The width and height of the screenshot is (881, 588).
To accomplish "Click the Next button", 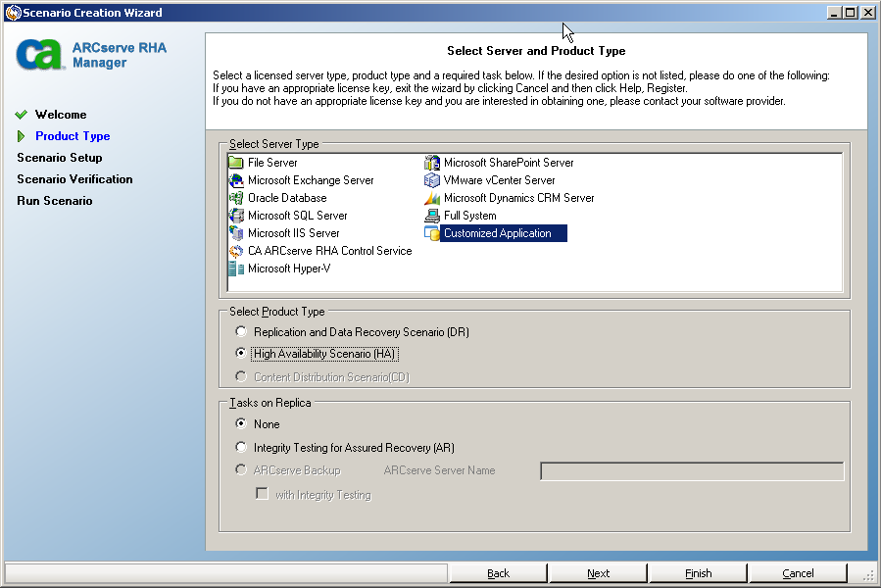I will click(x=598, y=572).
